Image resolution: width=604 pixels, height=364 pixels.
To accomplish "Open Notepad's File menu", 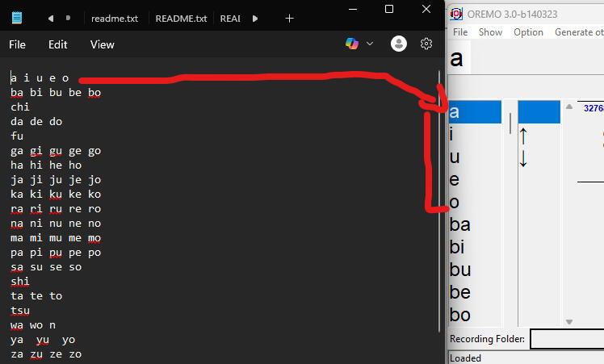I will coord(17,44).
